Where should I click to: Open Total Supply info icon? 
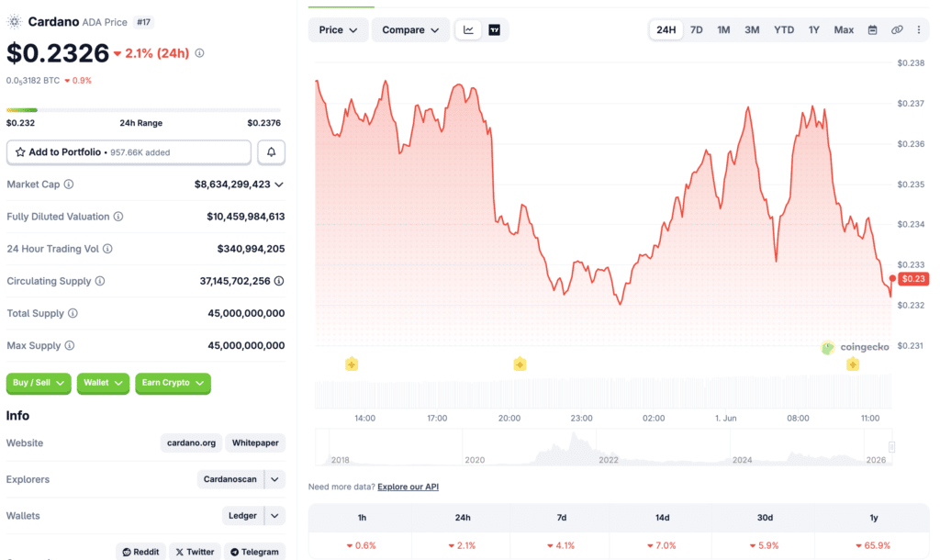73,313
